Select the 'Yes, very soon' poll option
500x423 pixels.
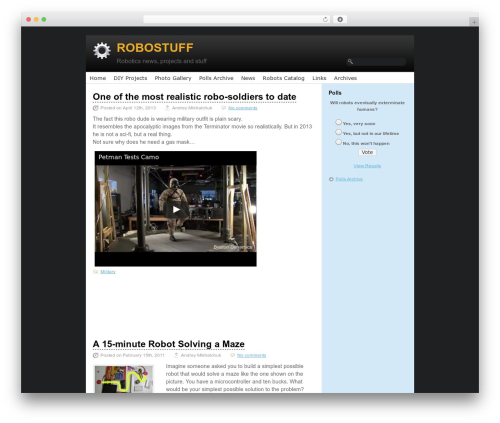338,122
